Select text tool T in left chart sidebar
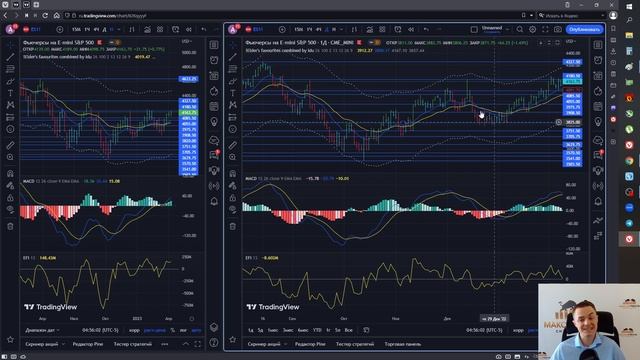Viewport: 640px width, 360px height. pyautogui.click(x=10, y=93)
